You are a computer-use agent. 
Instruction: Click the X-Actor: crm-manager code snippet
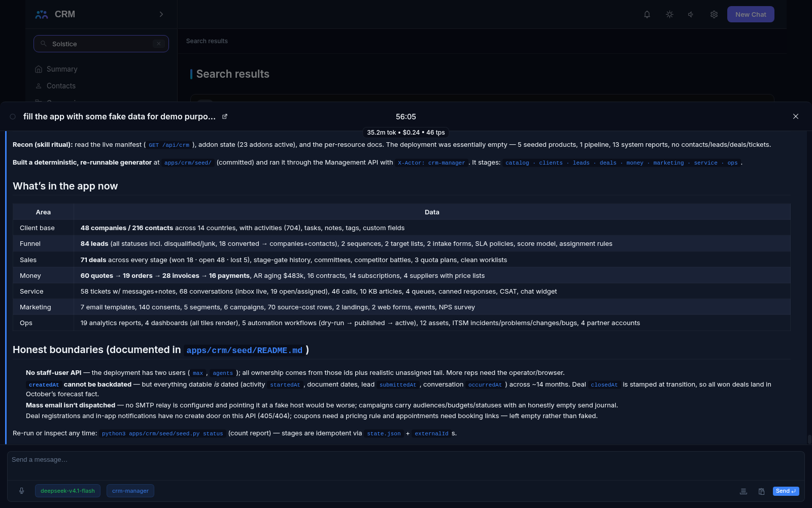[431, 163]
